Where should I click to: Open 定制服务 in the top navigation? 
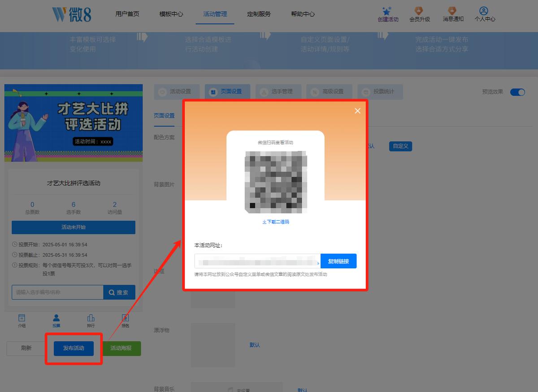(259, 14)
